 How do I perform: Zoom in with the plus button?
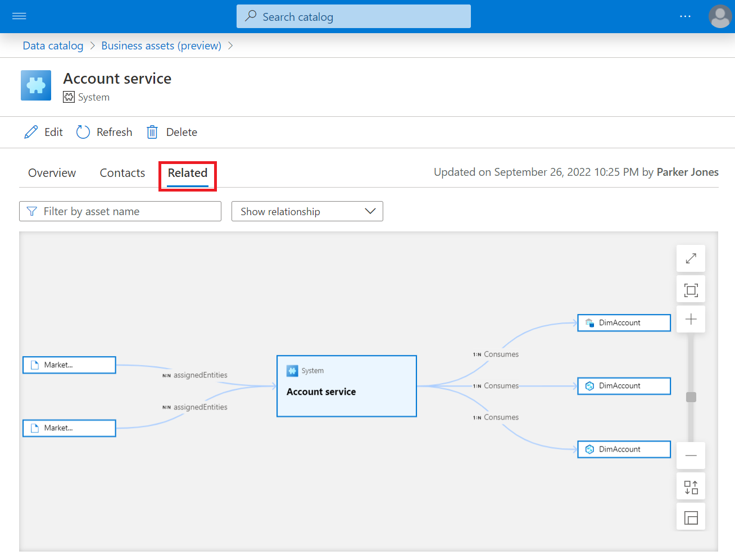[x=691, y=319]
